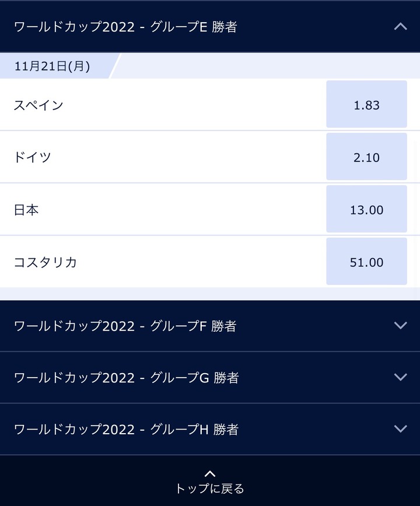The width and height of the screenshot is (420, 506).
Task: Expand the Group F winner chevron
Action: coord(400,325)
